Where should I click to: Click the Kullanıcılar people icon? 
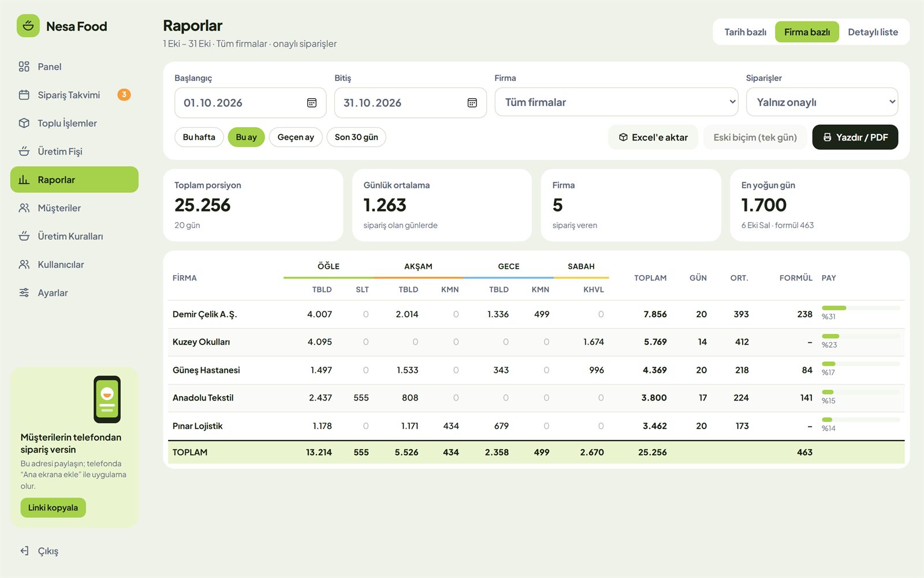click(24, 265)
